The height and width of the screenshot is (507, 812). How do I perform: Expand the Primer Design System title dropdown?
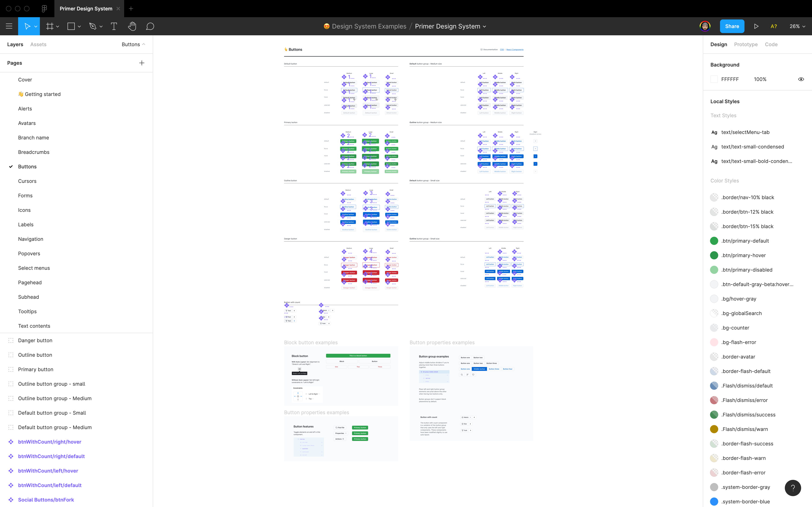pos(485,26)
